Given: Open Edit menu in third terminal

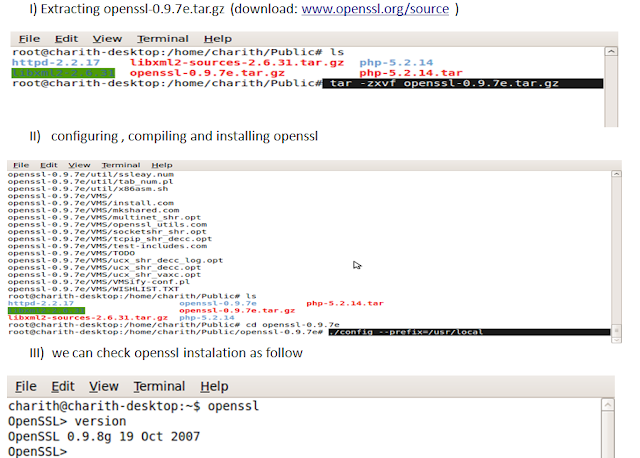Looking at the screenshot, I should click(63, 386).
